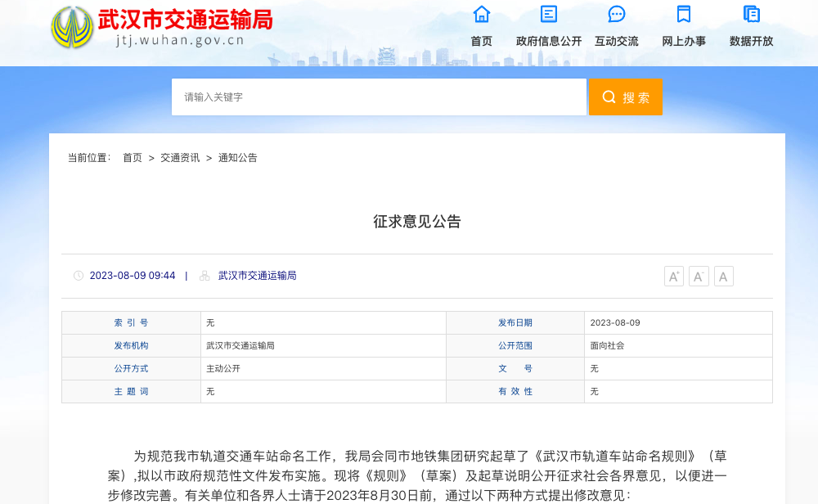Viewport: 818px width, 504px height.
Task: Click the chat bubble icon above 互动交流
Action: coord(616,14)
